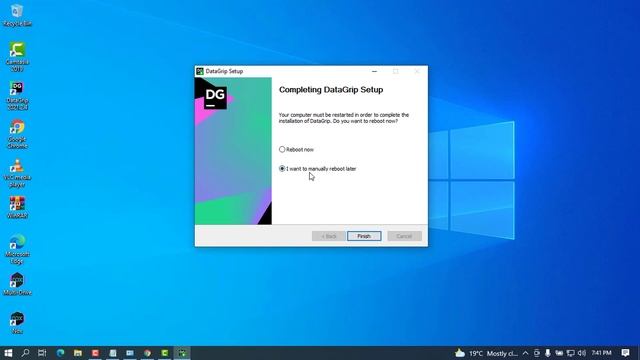Screen dimensions: 640x360
Task: Click the DataGrip installer taskbar icon
Action: (x=182, y=353)
